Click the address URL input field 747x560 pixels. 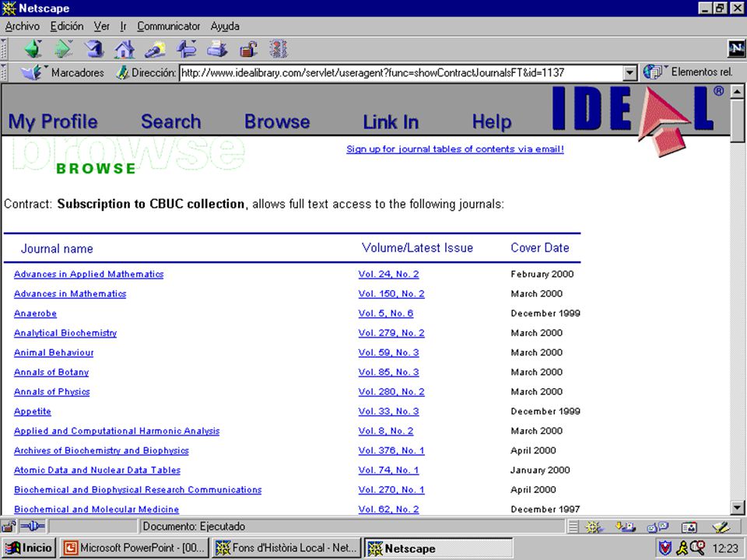(402, 73)
